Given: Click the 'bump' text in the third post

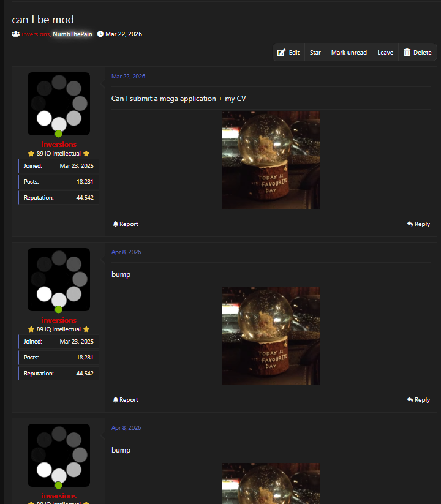Looking at the screenshot, I should coord(121,450).
